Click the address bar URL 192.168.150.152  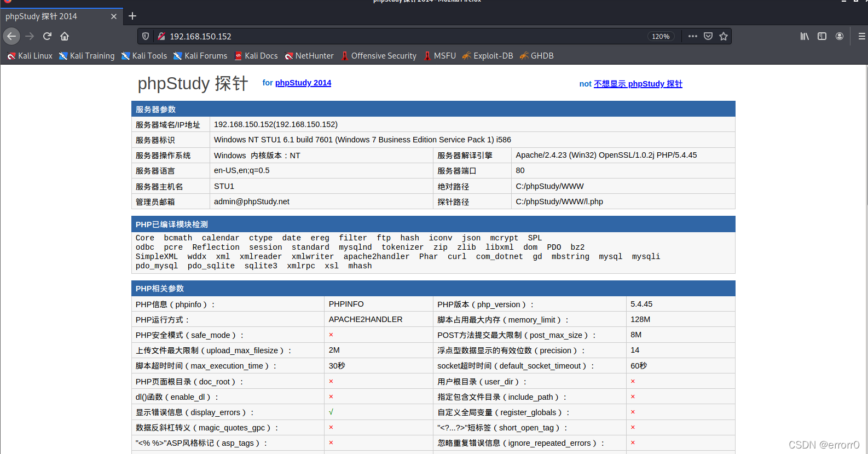coord(200,36)
